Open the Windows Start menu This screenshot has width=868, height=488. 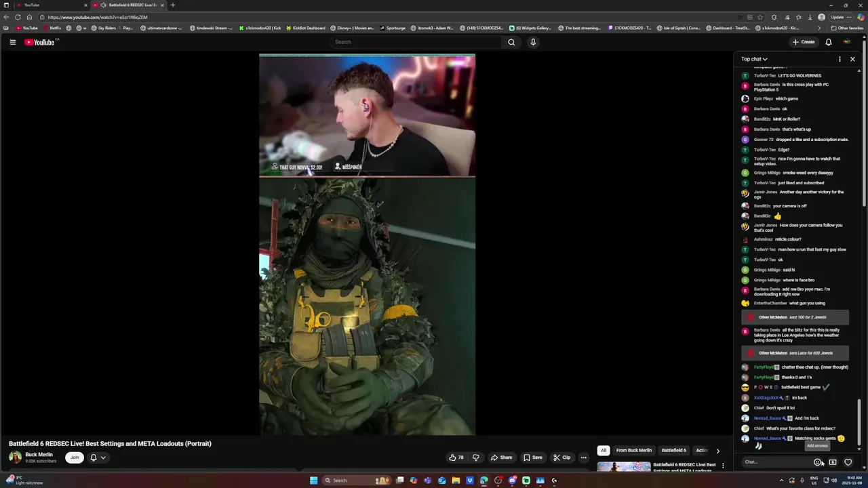click(x=313, y=481)
